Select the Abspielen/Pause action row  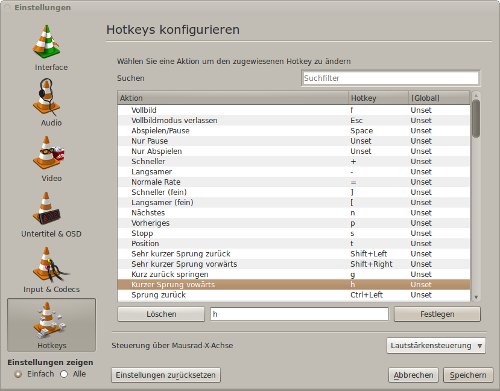pos(294,131)
